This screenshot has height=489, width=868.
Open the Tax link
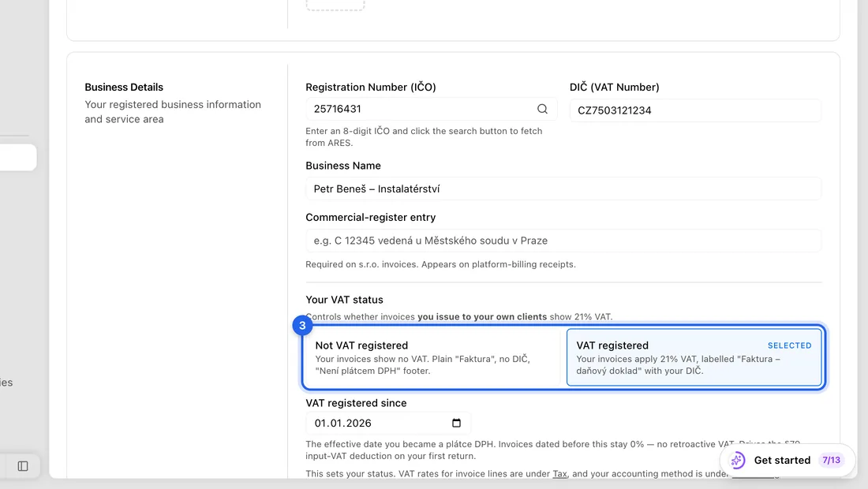click(x=559, y=473)
